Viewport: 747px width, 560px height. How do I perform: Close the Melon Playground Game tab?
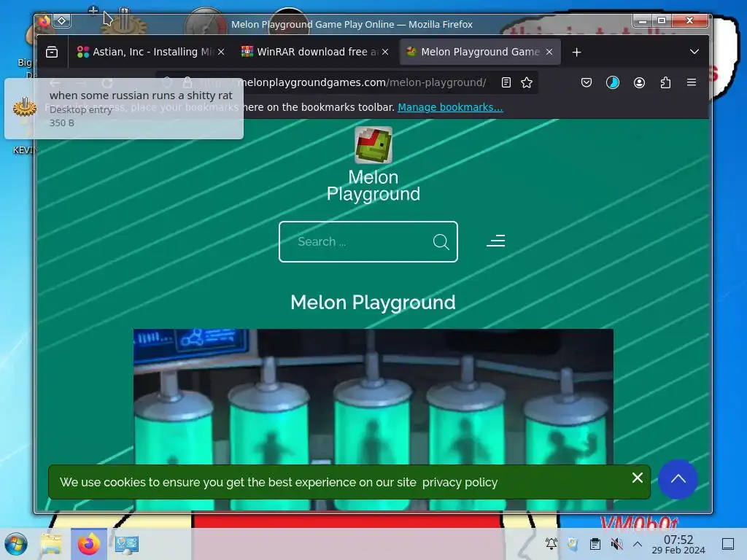[549, 52]
